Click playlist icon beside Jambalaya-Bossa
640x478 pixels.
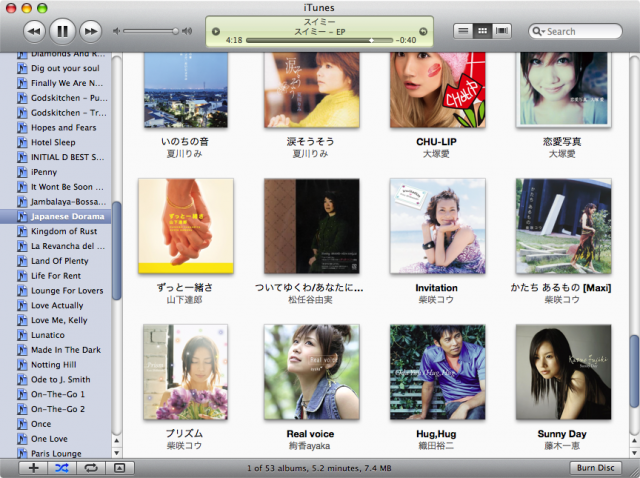click(x=22, y=202)
